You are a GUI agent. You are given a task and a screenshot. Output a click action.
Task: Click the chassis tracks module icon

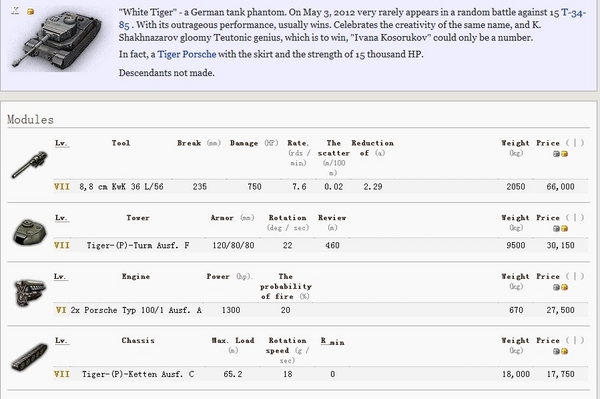coord(30,357)
